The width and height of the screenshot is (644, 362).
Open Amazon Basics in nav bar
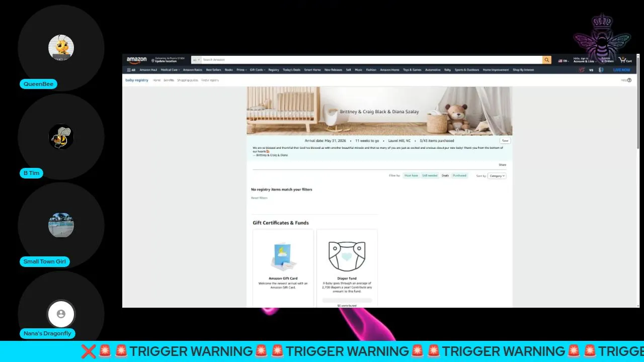coord(192,70)
